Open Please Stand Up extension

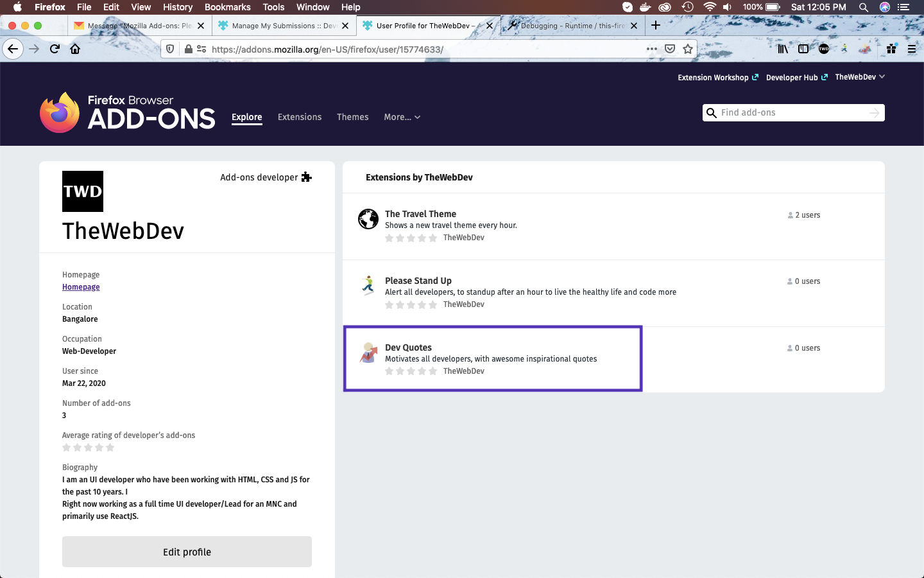point(418,281)
